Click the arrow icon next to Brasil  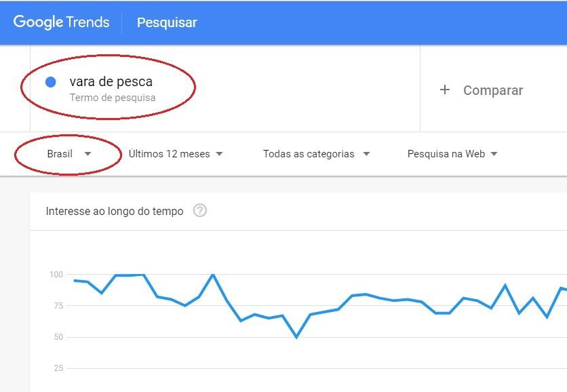[87, 154]
